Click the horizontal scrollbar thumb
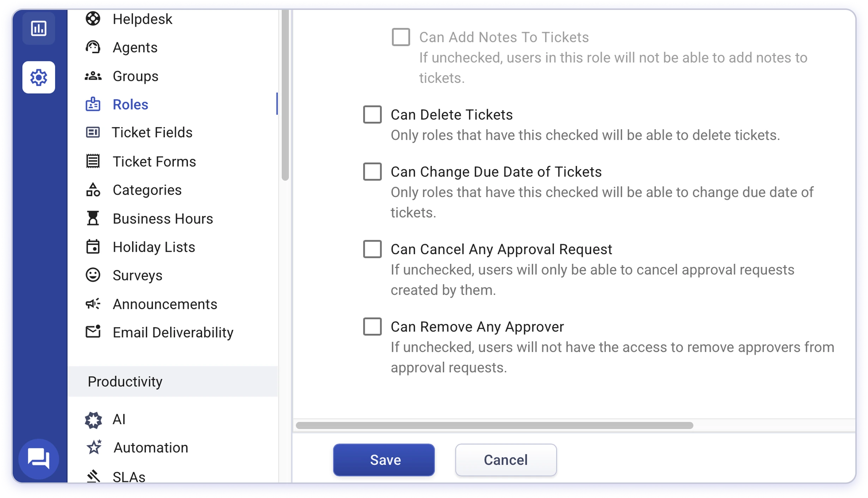Viewport: 868px width, 498px height. pyautogui.click(x=494, y=425)
